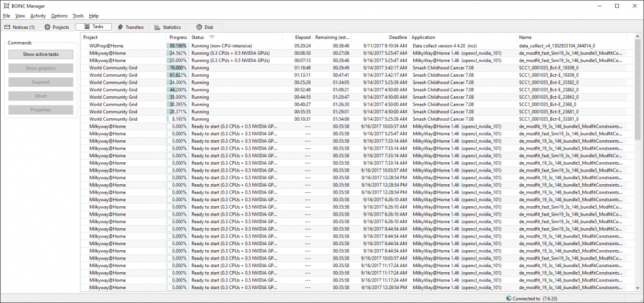Click the Transfers tab arrows icon
The image size is (644, 303).
pyautogui.click(x=119, y=27)
